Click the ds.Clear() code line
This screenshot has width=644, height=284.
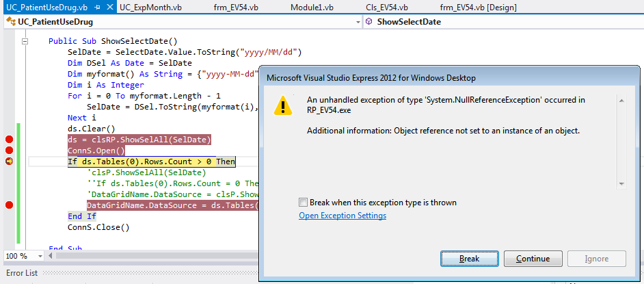pyautogui.click(x=92, y=129)
